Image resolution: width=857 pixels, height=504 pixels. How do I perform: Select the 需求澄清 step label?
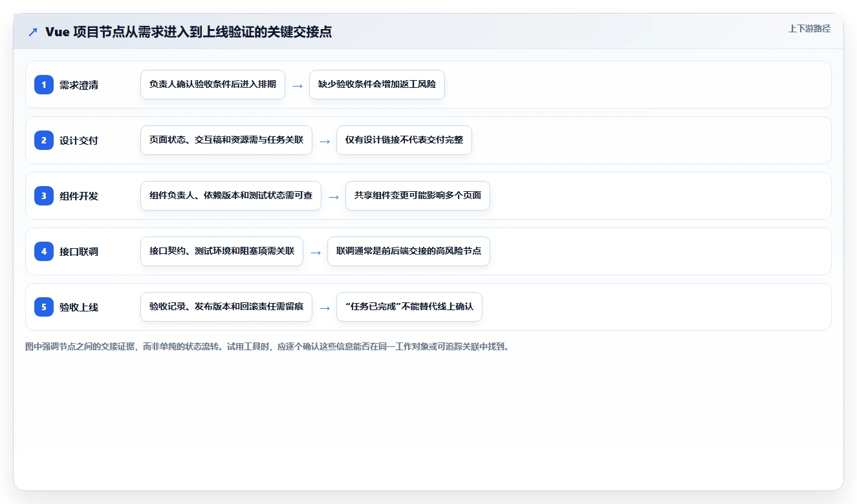click(x=79, y=85)
